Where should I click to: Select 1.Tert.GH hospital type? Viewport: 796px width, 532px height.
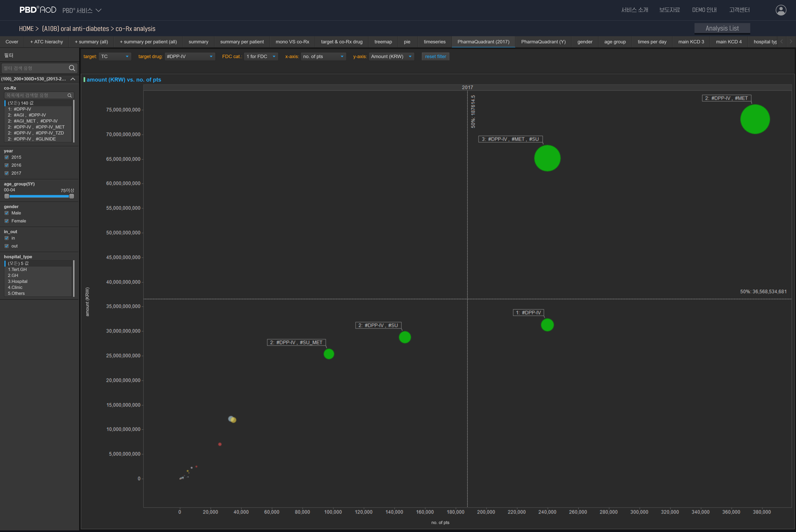(x=38, y=269)
